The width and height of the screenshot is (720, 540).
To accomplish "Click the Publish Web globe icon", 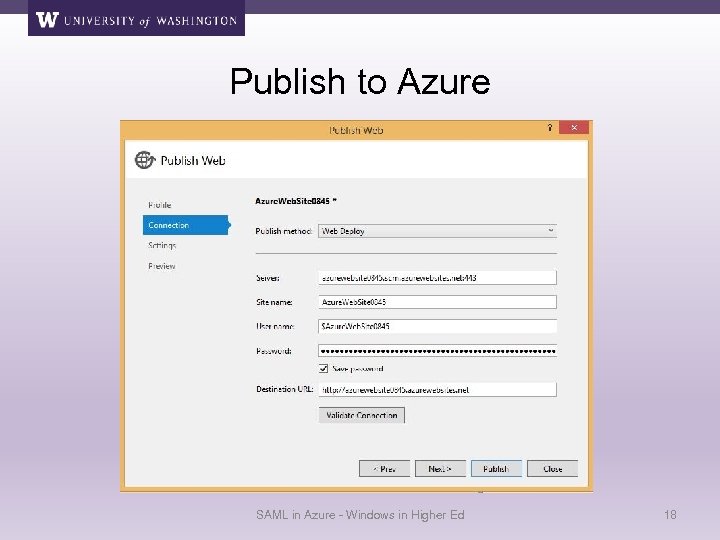I will pos(145,160).
